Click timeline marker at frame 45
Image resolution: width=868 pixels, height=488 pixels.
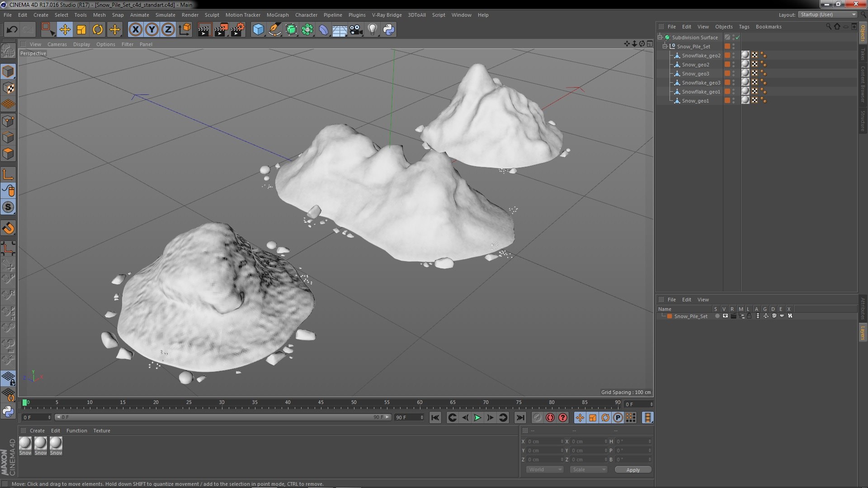pyautogui.click(x=321, y=403)
